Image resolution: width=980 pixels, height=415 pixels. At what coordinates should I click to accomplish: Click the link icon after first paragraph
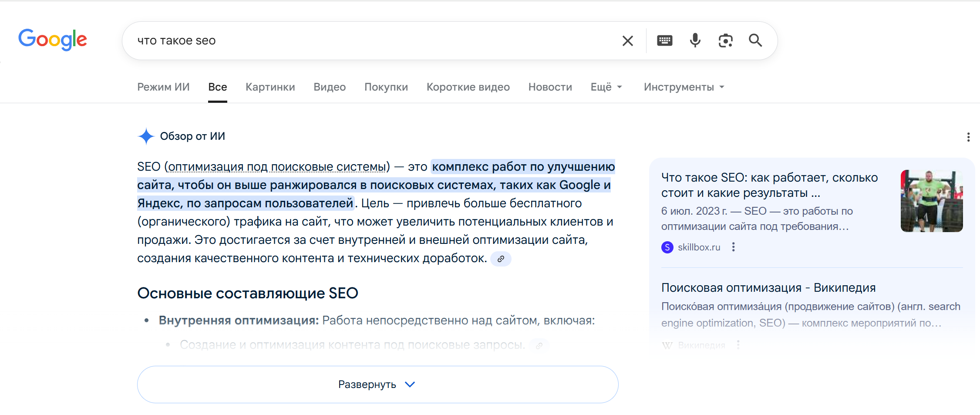point(501,259)
